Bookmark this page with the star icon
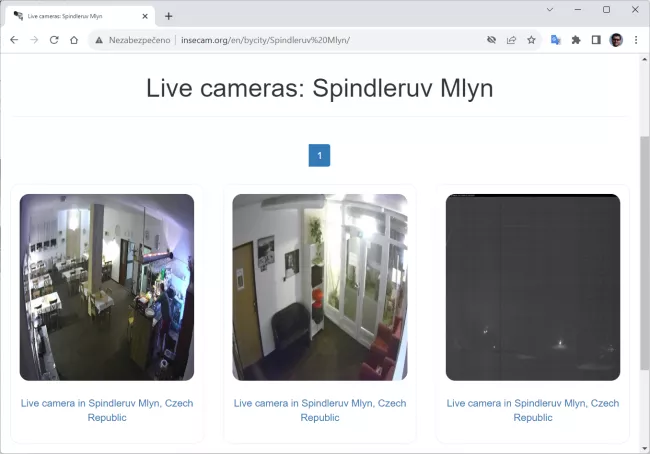 [x=531, y=40]
